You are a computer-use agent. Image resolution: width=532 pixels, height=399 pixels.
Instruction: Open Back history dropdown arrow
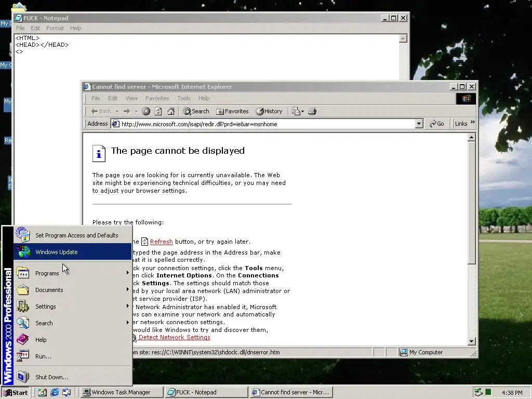[117, 111]
